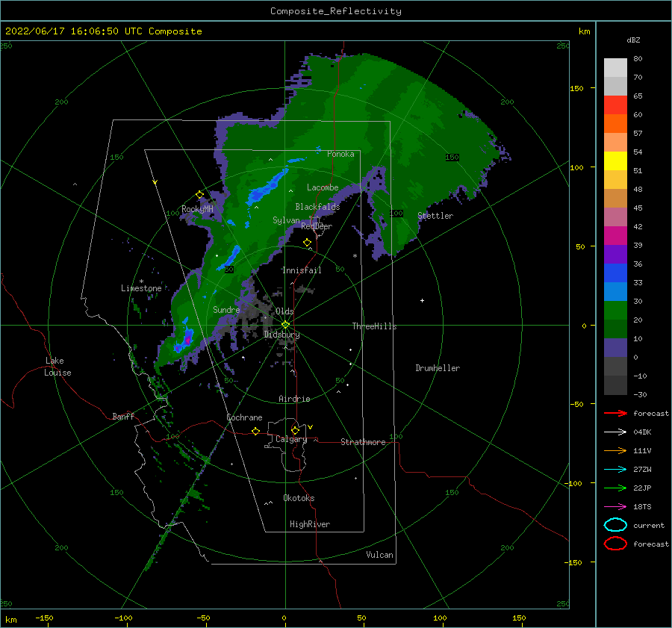Click the red 60-65 dBZ color swatch
The image size is (672, 628).
[x=615, y=105]
